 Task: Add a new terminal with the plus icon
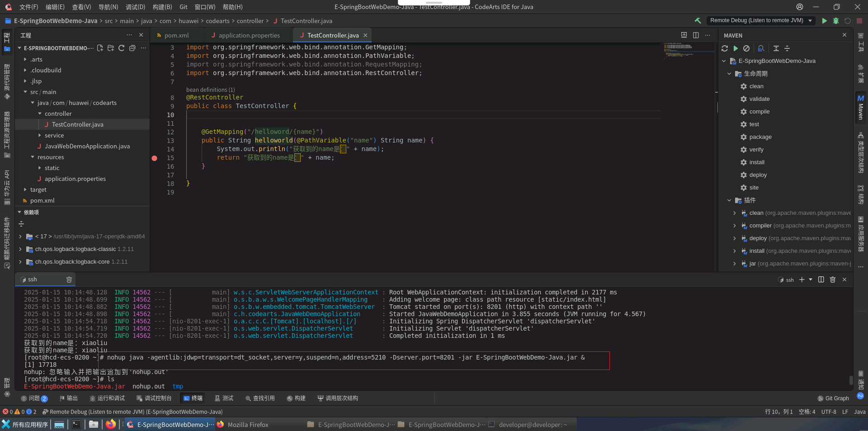[x=802, y=279]
